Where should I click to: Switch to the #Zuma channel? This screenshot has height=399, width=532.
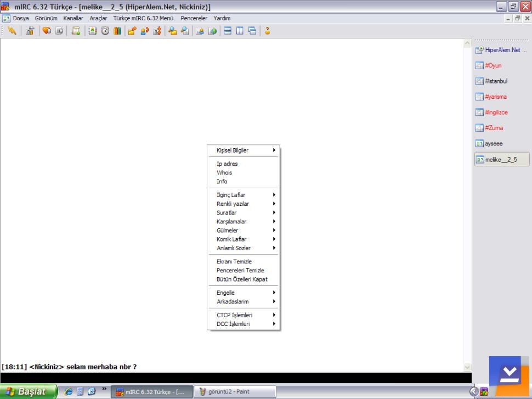[501, 128]
